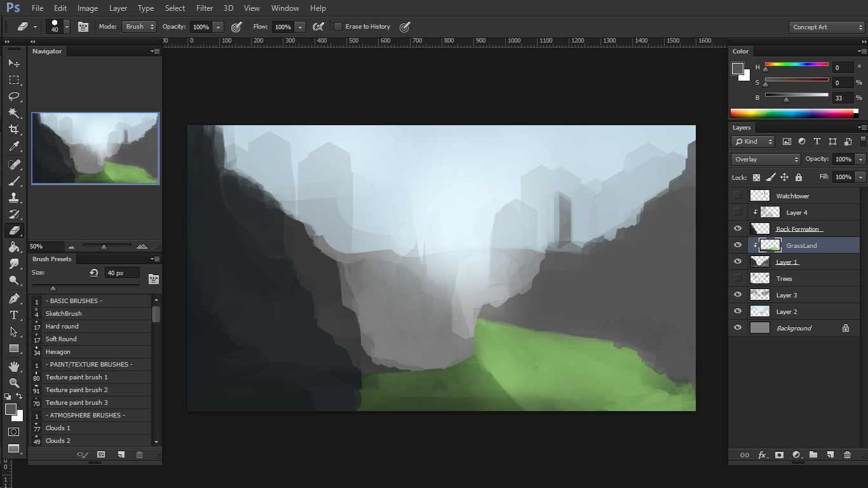Screen dimensions: 868x488
Task: Select the Crop tool
Action: pos(13,130)
